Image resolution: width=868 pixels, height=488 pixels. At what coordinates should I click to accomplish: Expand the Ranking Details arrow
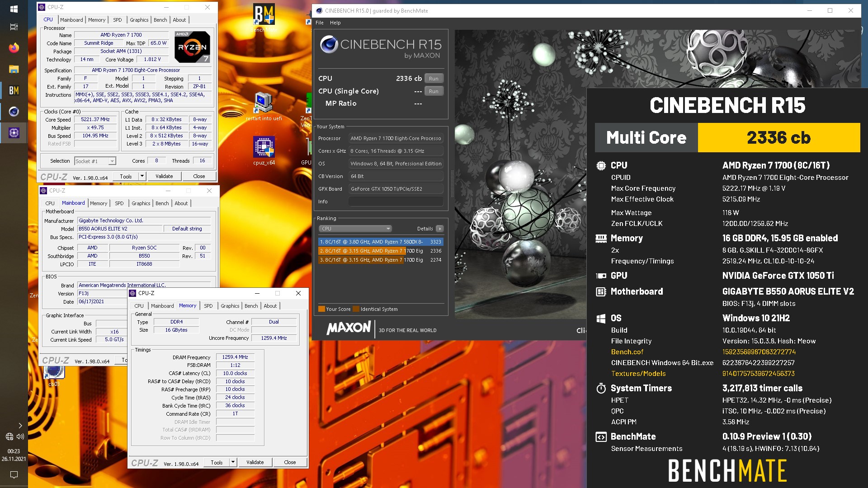tap(440, 229)
